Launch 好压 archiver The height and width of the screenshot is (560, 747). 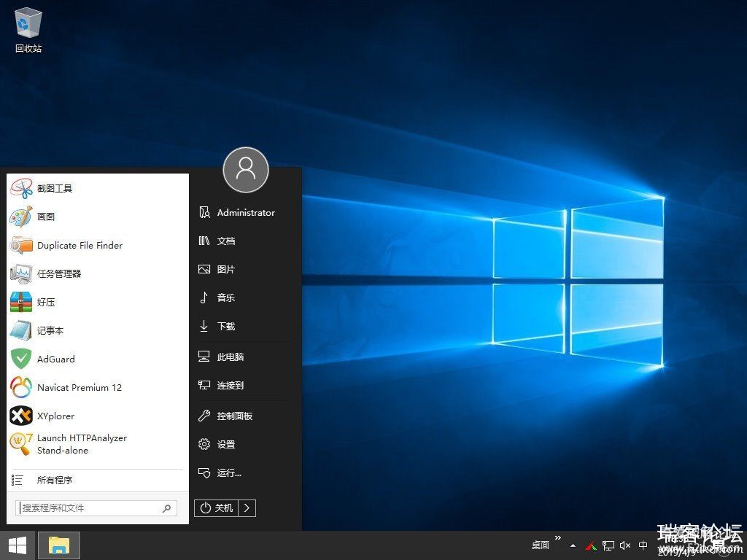point(98,302)
